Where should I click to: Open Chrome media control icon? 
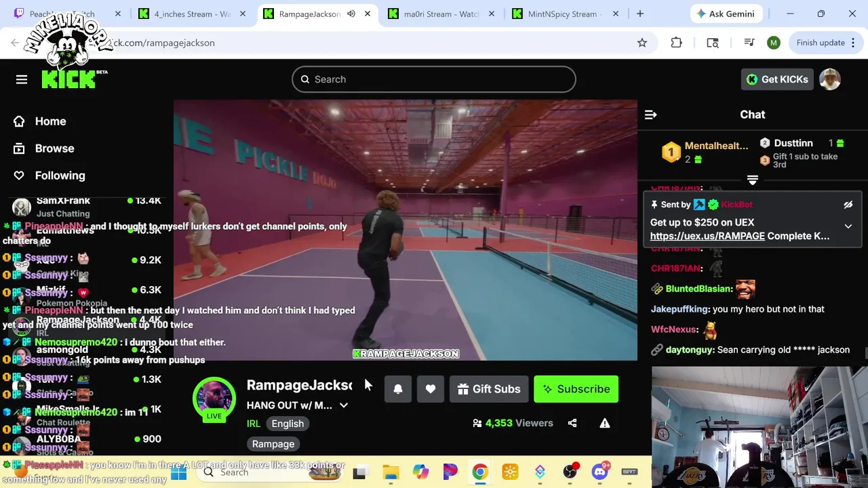[x=749, y=43]
